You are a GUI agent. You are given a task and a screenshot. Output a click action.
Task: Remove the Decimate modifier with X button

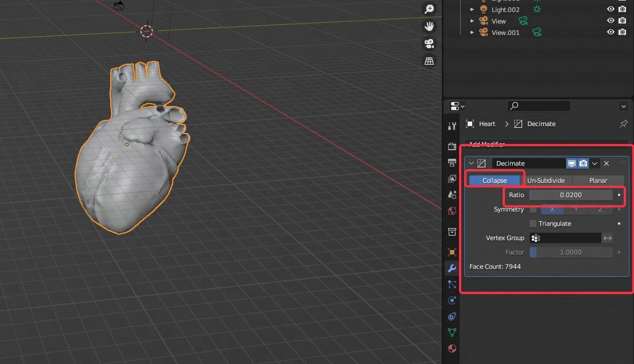point(606,163)
